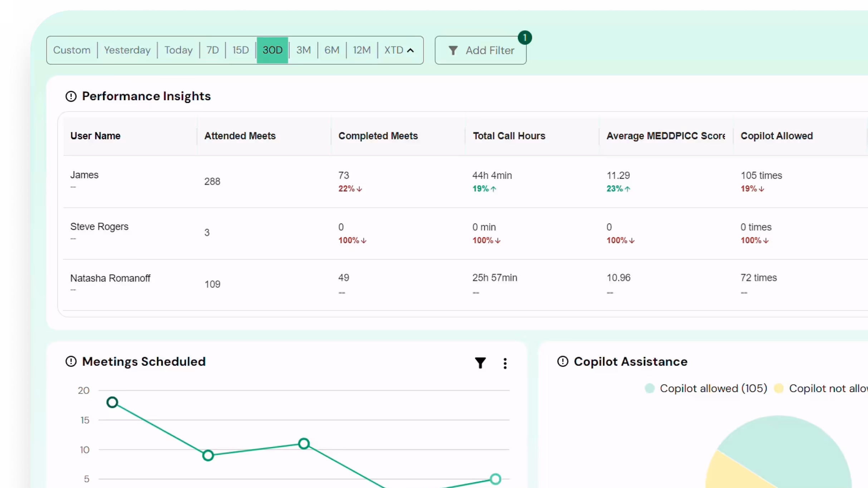868x488 pixels.
Task: Sort by Copilot Allowed column header
Action: 777,136
